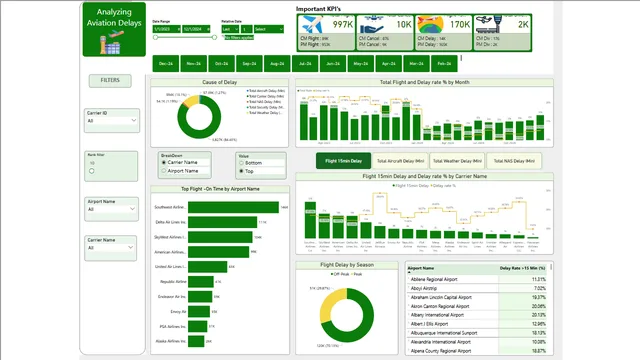Click 'Albuquerque International Sunport' row
This screenshot has height=360, width=640.
pyautogui.click(x=477, y=333)
